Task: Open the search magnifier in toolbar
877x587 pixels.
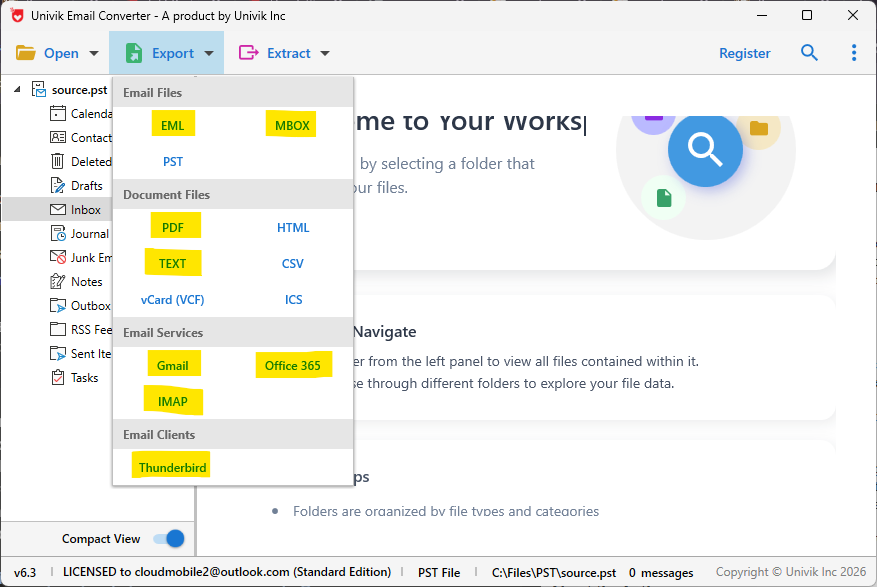Action: tap(809, 53)
